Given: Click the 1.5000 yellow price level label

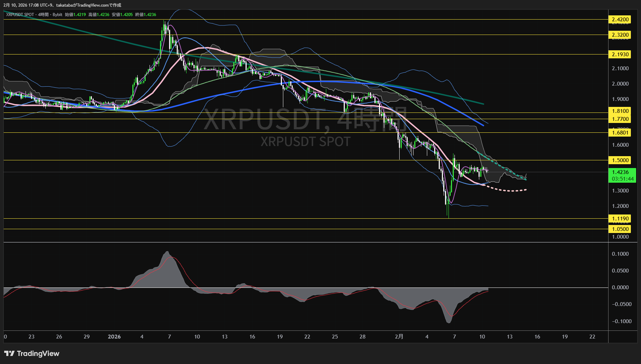Looking at the screenshot, I should tap(620, 160).
